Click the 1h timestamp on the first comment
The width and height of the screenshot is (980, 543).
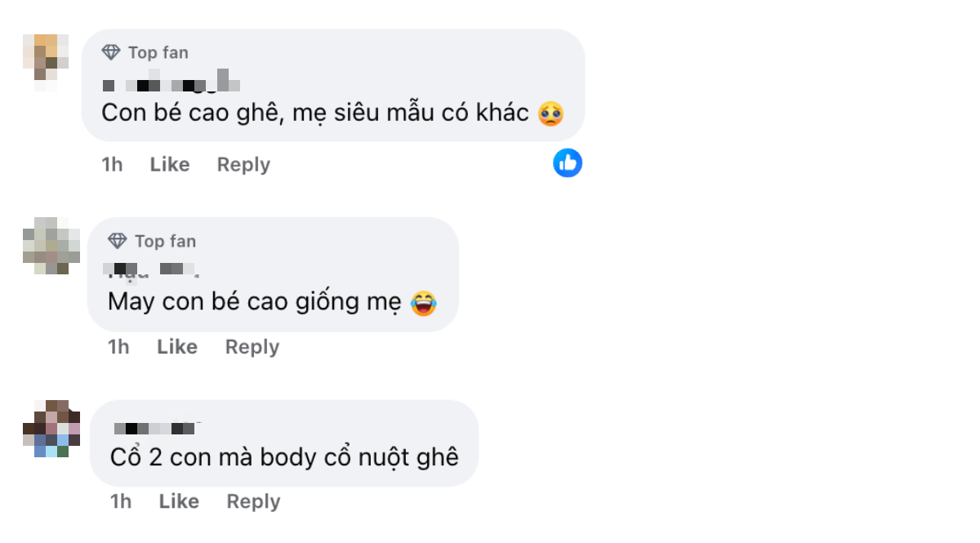pos(112,164)
